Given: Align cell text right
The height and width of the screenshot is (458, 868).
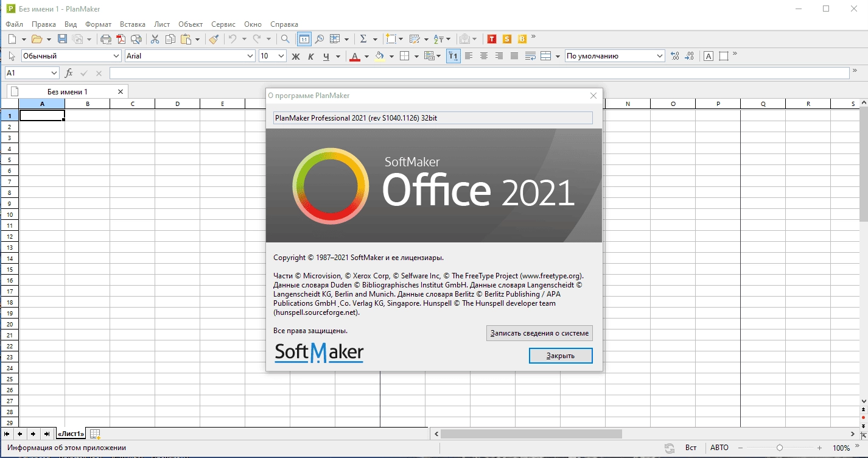Looking at the screenshot, I should [499, 56].
